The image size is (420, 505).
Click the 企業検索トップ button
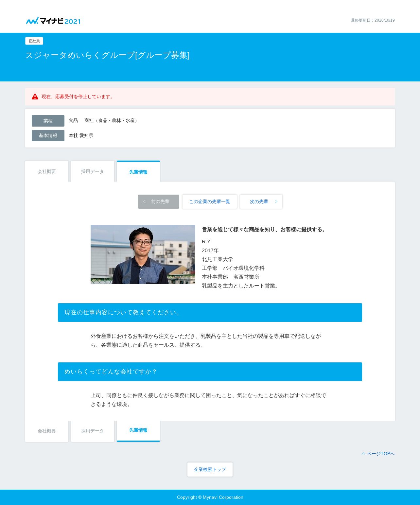point(210,469)
